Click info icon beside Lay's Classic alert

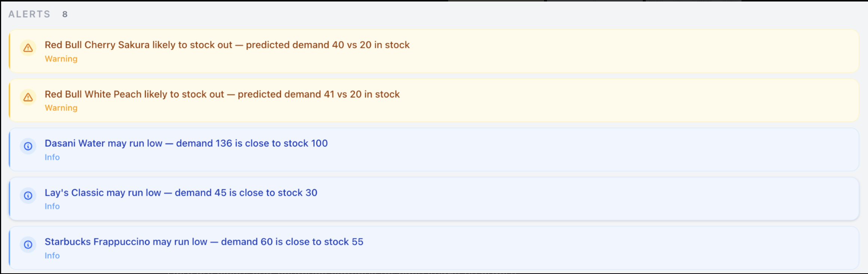click(x=28, y=195)
